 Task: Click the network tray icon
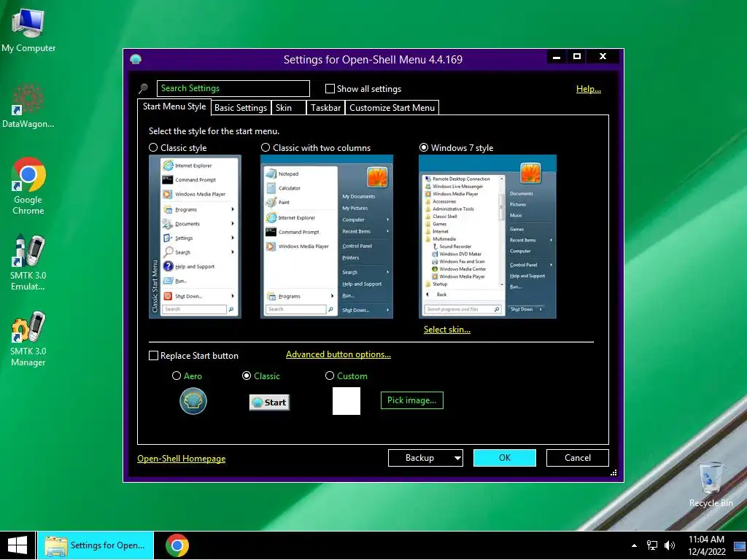(651, 545)
